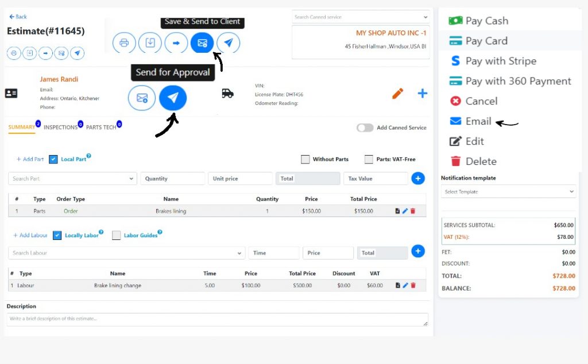Focus the Tax Value input field
Viewport: 588px width, 364px height.
click(x=376, y=179)
